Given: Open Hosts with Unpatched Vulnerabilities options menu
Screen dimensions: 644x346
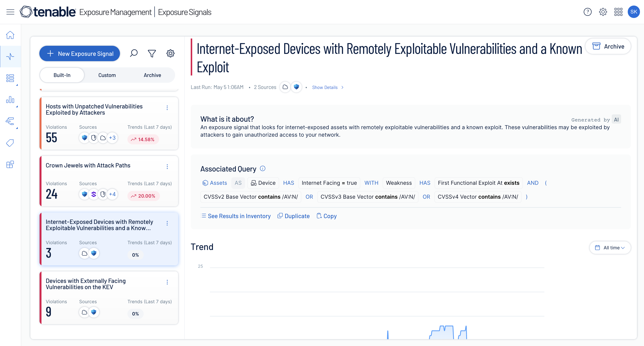Looking at the screenshot, I should click(167, 108).
